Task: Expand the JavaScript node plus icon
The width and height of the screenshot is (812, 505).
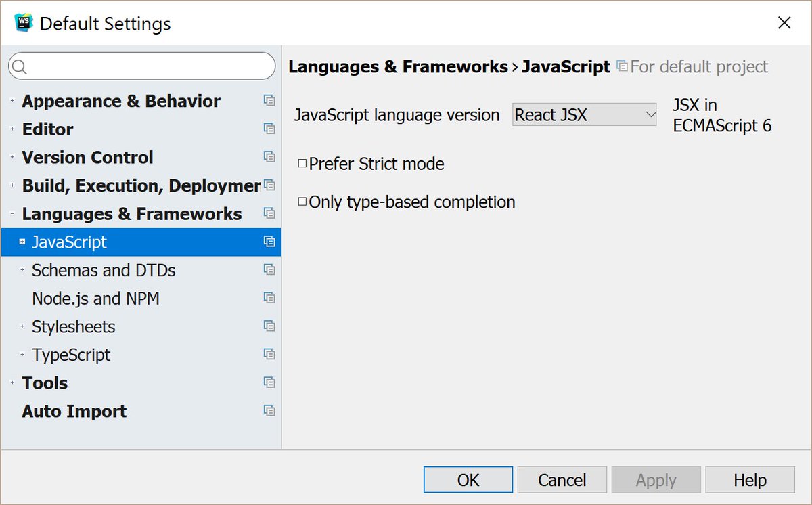Action: [x=22, y=242]
